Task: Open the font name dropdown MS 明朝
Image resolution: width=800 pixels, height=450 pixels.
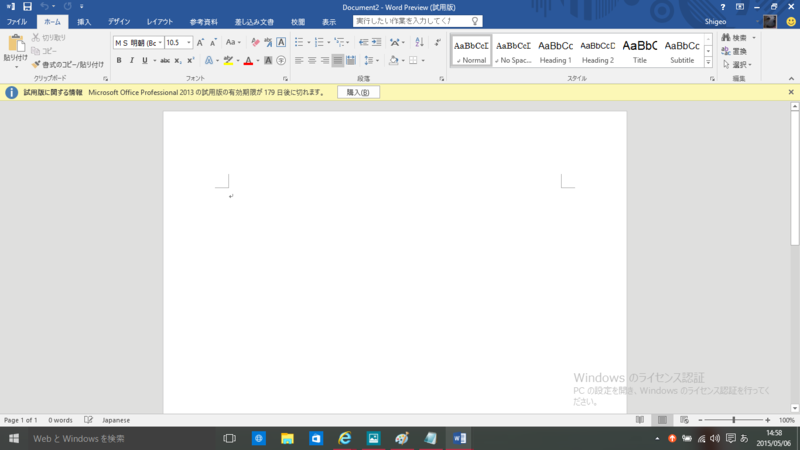Action: (x=160, y=43)
